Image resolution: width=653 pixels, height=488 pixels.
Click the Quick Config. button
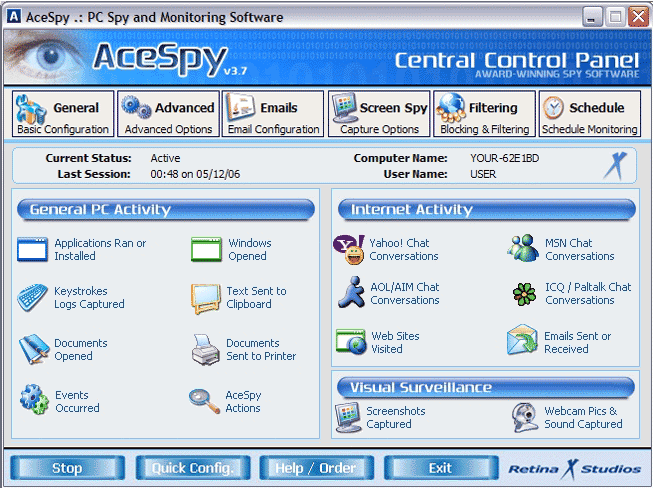(192, 468)
